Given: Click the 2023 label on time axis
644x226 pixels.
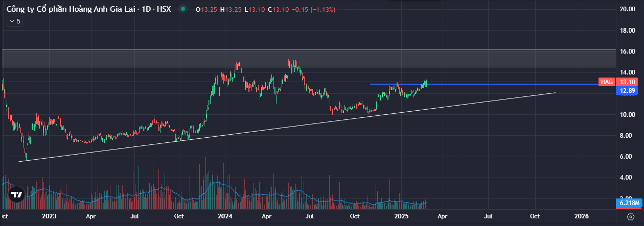Looking at the screenshot, I should coord(49,216).
